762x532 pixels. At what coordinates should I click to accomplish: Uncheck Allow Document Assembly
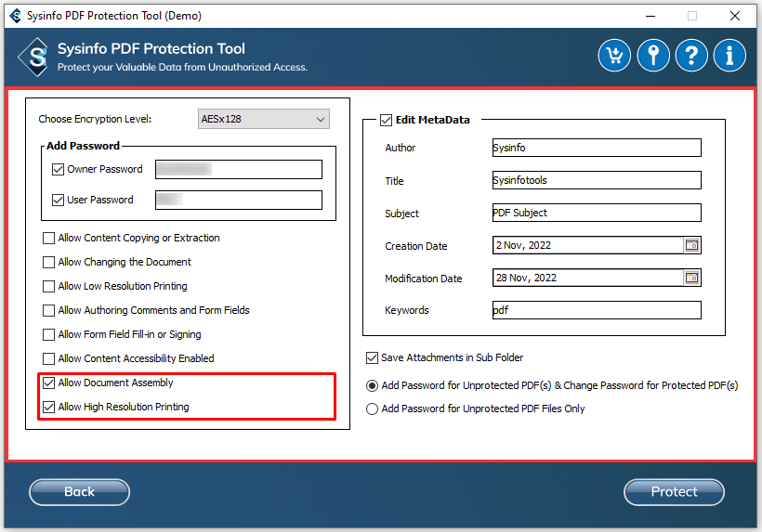click(48, 383)
